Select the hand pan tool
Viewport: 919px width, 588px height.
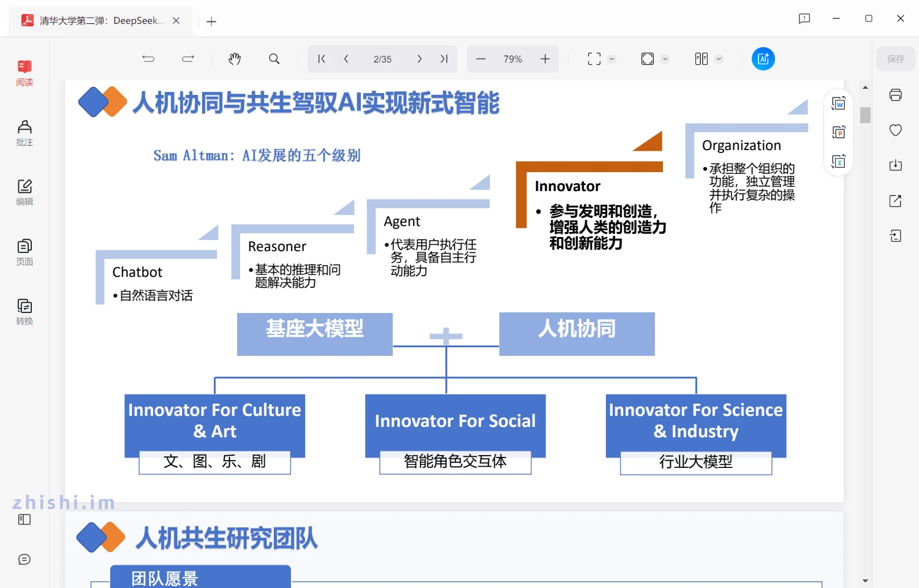tap(235, 59)
